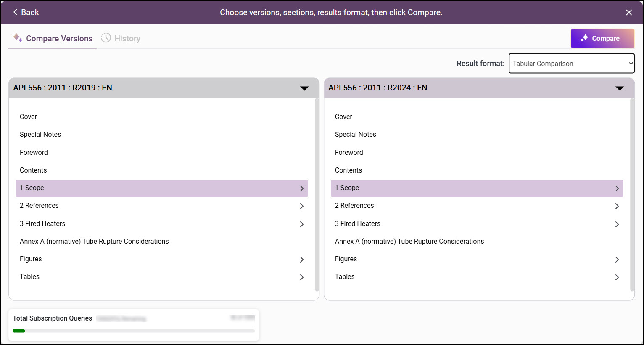The image size is (644, 345).
Task: Close the comparison dialog with X
Action: (x=628, y=13)
